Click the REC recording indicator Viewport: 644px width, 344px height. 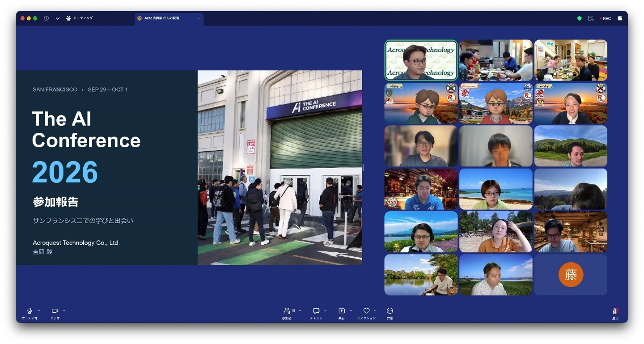click(x=605, y=18)
